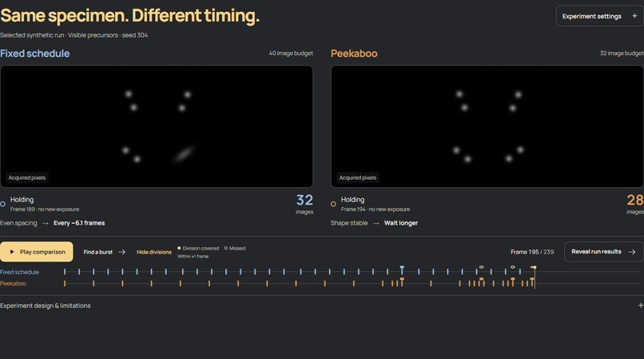Click the Peekaboo image preview

coord(487,126)
